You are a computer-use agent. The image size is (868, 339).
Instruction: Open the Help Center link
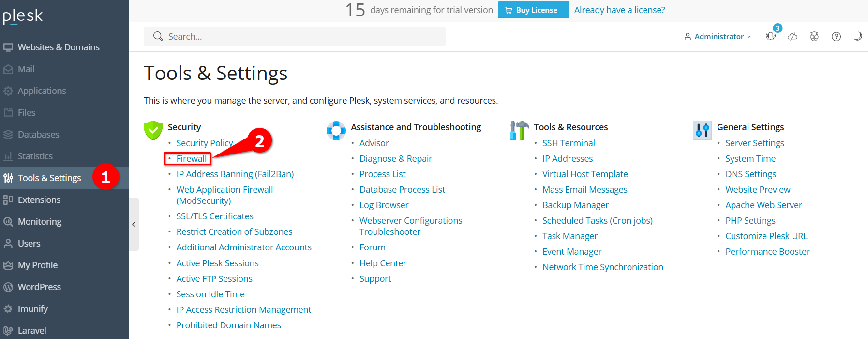(383, 263)
